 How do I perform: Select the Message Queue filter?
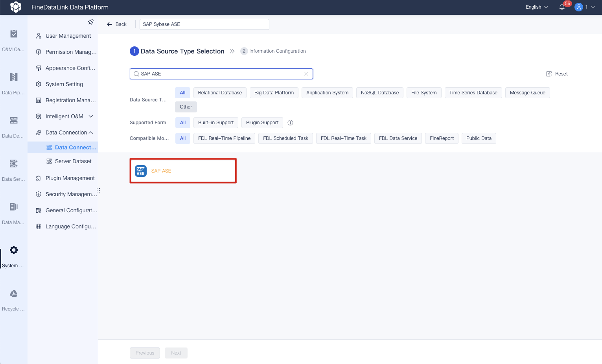(x=528, y=93)
